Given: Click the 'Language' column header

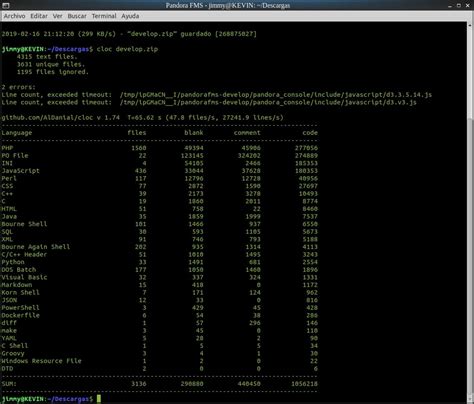Looking at the screenshot, I should (17, 133).
